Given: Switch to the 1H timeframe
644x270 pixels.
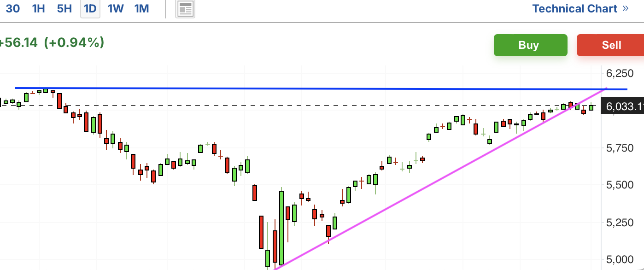Looking at the screenshot, I should pyautogui.click(x=39, y=9).
